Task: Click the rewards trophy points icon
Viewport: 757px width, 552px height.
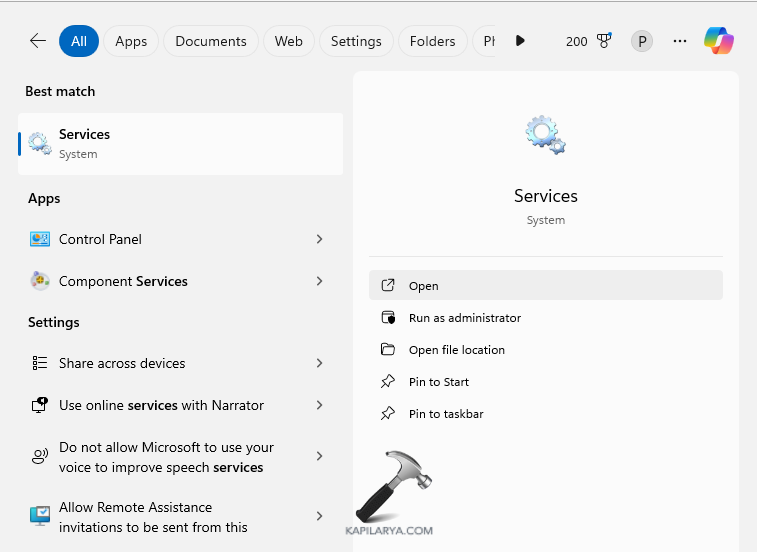Action: (x=603, y=41)
